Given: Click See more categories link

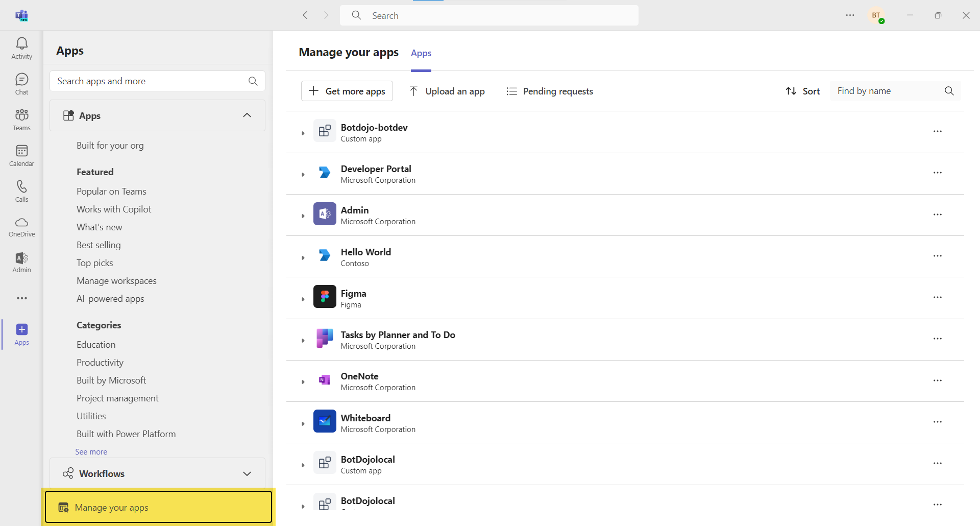Looking at the screenshot, I should (x=91, y=452).
